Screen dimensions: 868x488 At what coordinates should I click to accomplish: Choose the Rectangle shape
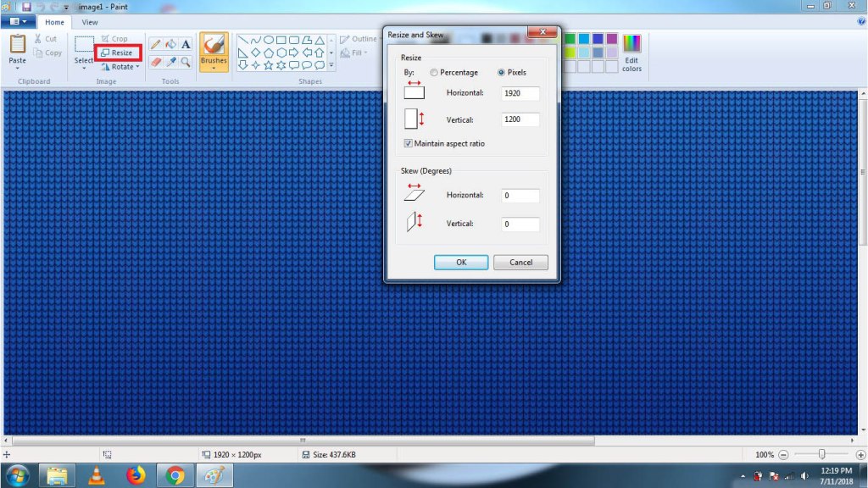(281, 41)
